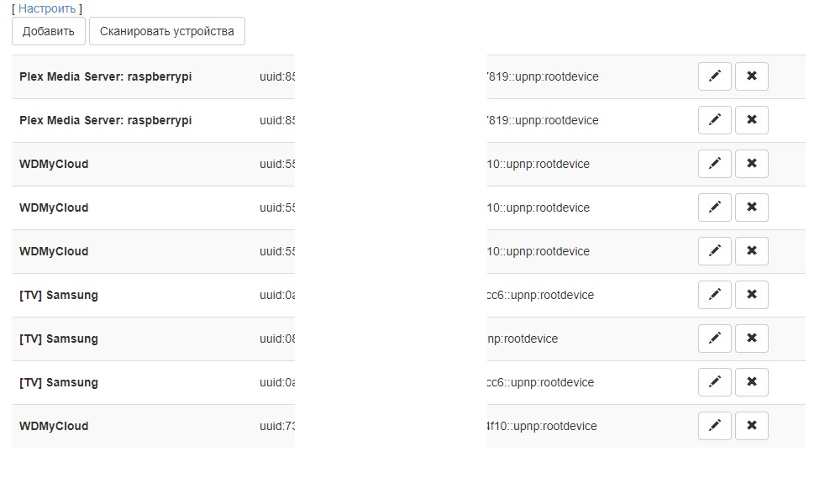The image size is (830, 504).
Task: Delete the first [TV] Samsung device
Action: pos(752,295)
